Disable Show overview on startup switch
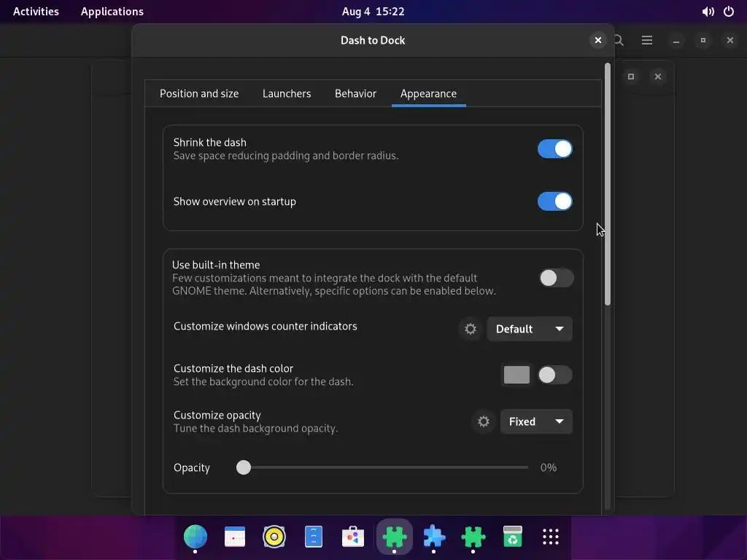 click(555, 201)
